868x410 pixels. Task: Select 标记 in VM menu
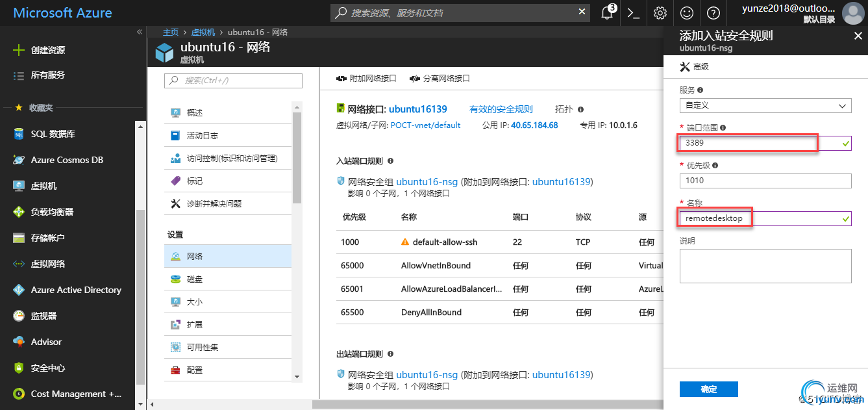[228, 181]
